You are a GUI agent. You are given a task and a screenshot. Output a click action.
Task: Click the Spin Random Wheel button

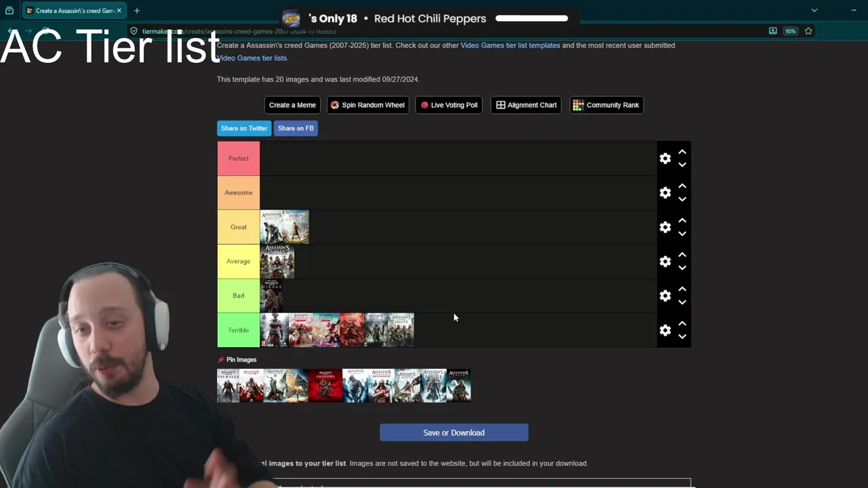368,105
